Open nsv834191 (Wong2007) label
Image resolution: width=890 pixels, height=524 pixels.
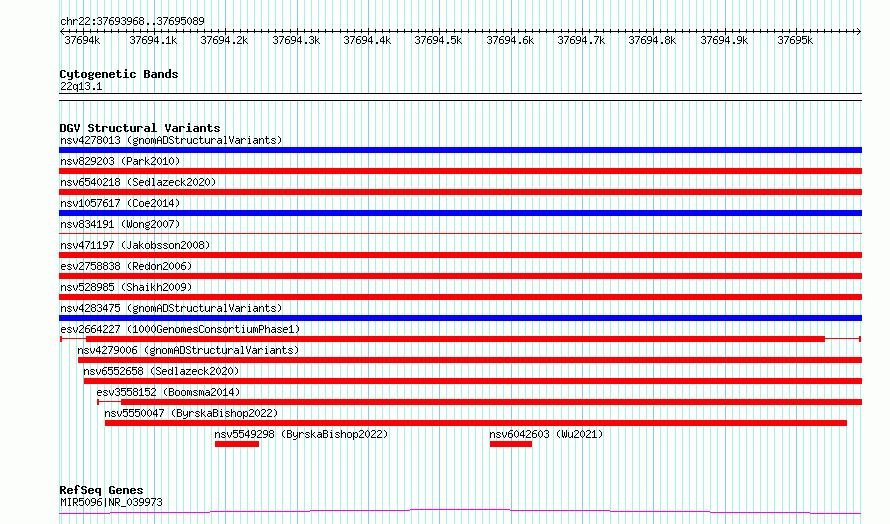[120, 224]
